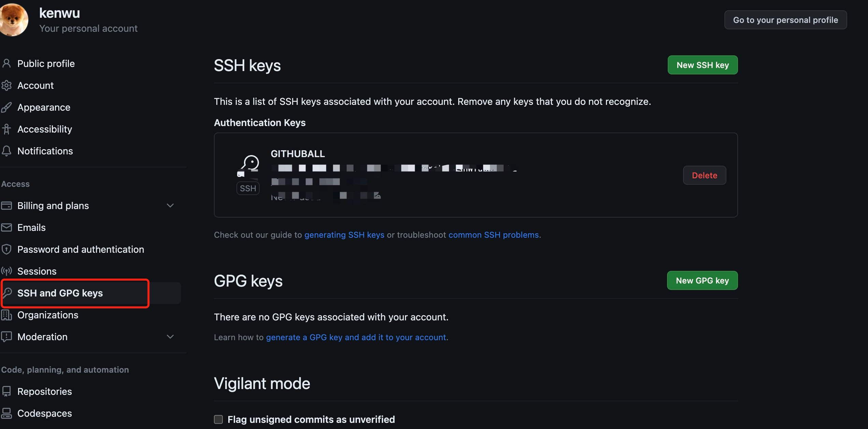The width and height of the screenshot is (868, 429).
Task: Click the Public profile person icon
Action: [6, 64]
